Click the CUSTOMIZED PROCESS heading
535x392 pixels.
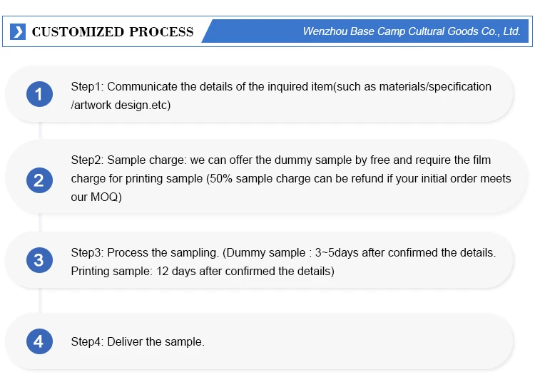pyautogui.click(x=113, y=31)
